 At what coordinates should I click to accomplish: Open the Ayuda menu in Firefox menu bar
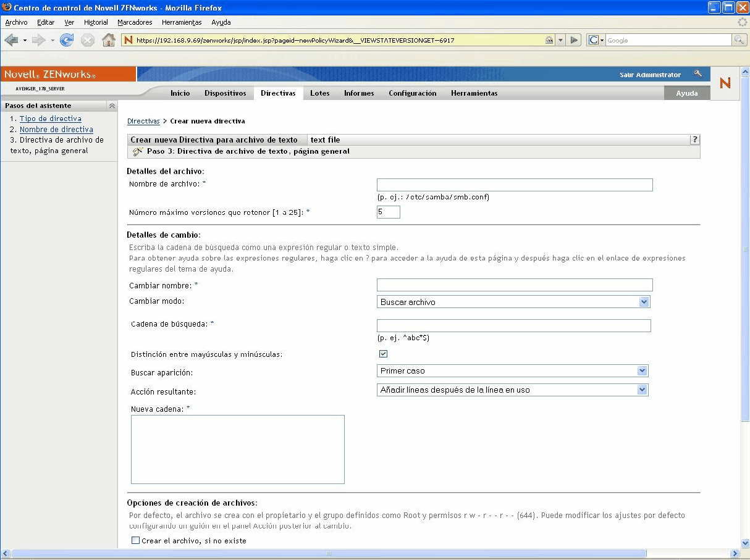tap(221, 22)
